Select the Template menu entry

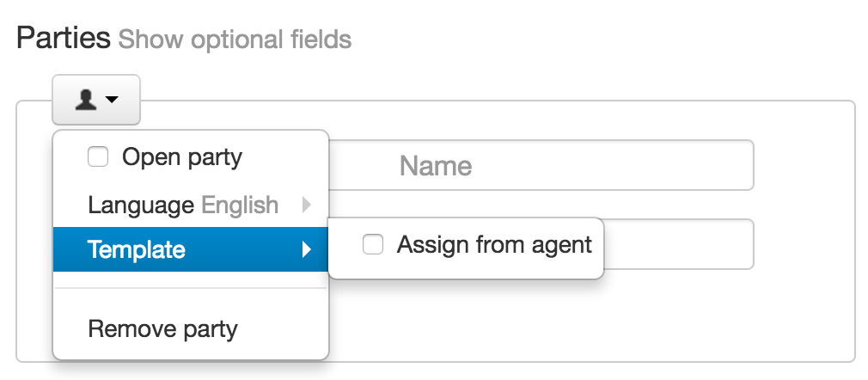[191, 249]
